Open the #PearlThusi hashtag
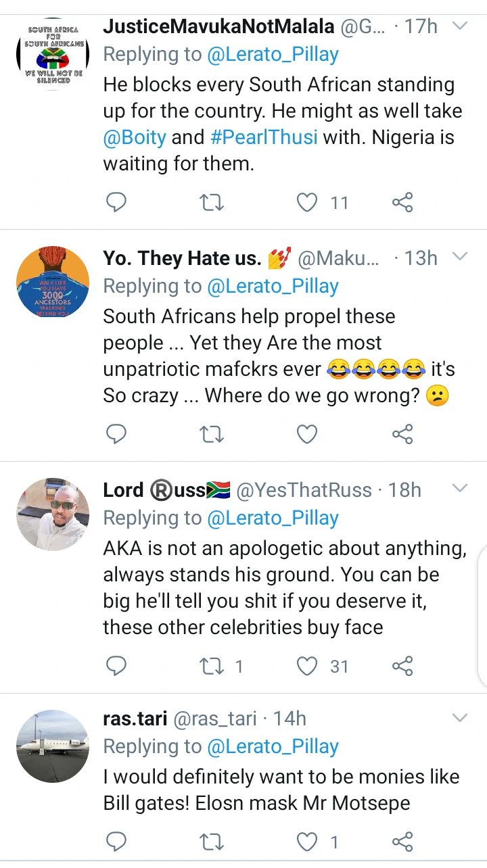Viewport: 487px width, 868px height. 264,137
